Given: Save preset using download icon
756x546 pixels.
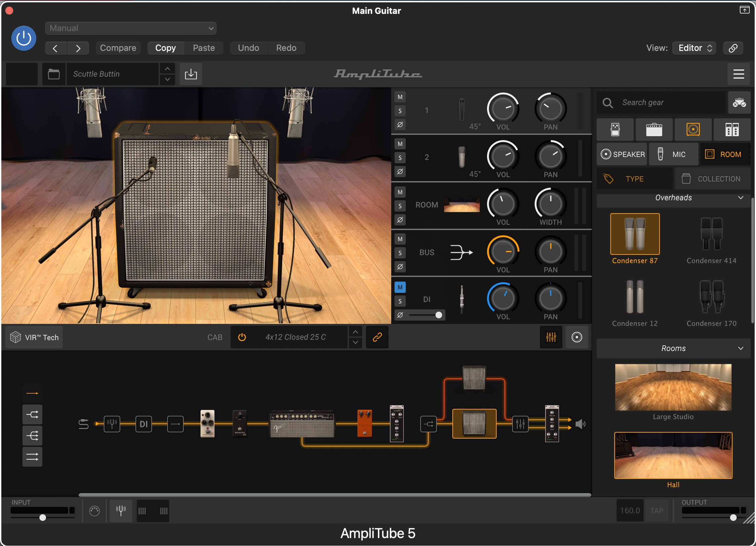Looking at the screenshot, I should (191, 74).
